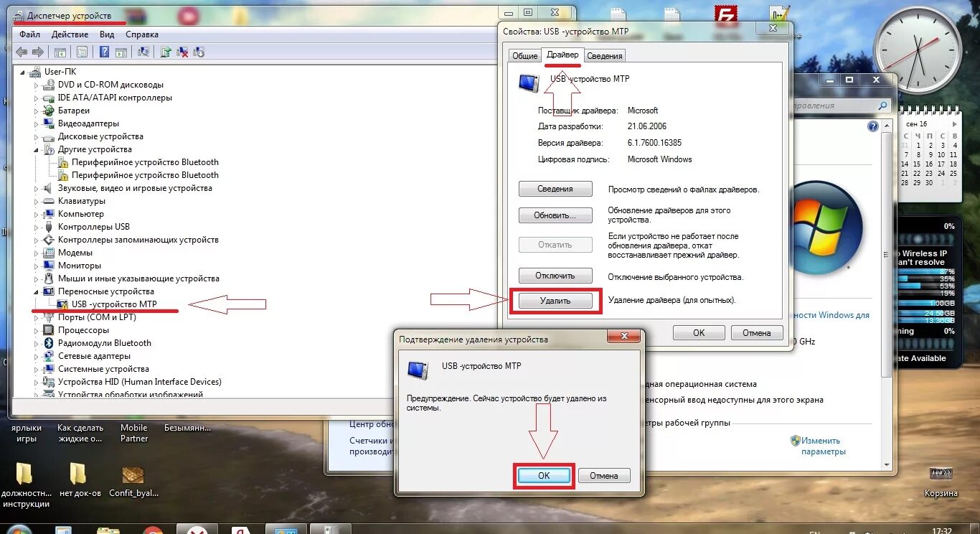The image size is (980, 534).
Task: Select Контроллеры запоминающих устройств tree item
Action: [138, 240]
